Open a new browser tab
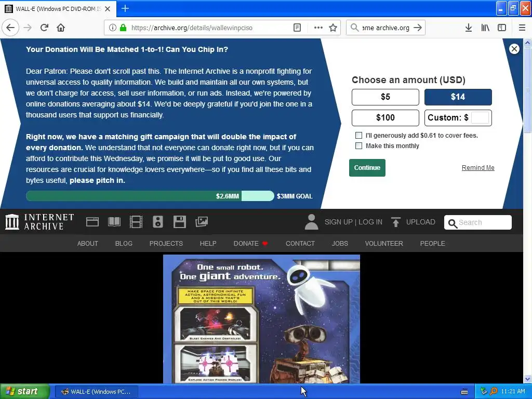532x399 pixels. 125,8
